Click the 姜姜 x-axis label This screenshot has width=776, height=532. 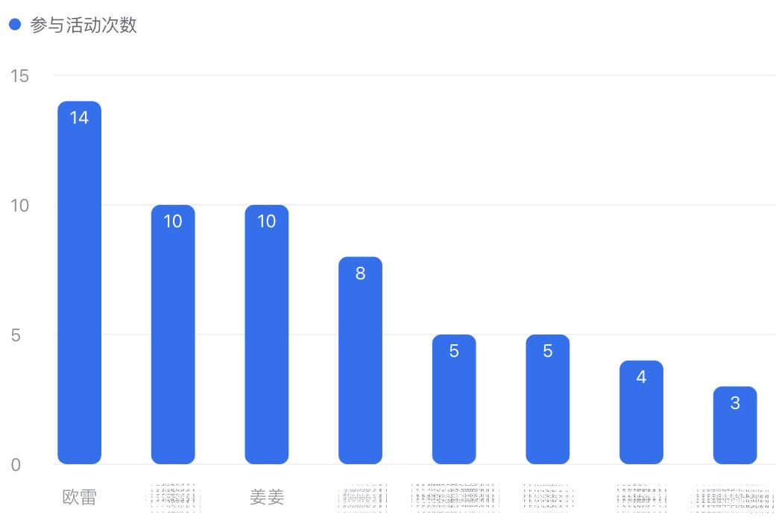point(266,497)
